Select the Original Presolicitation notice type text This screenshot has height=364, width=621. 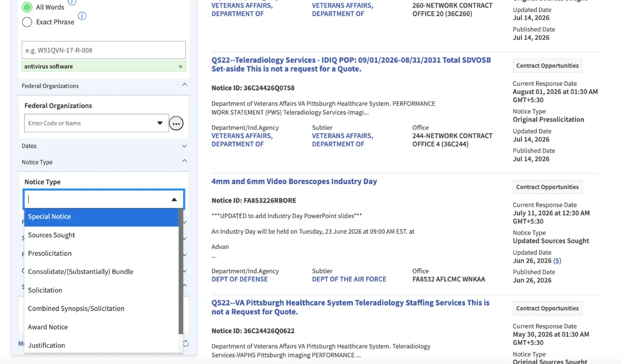548,119
